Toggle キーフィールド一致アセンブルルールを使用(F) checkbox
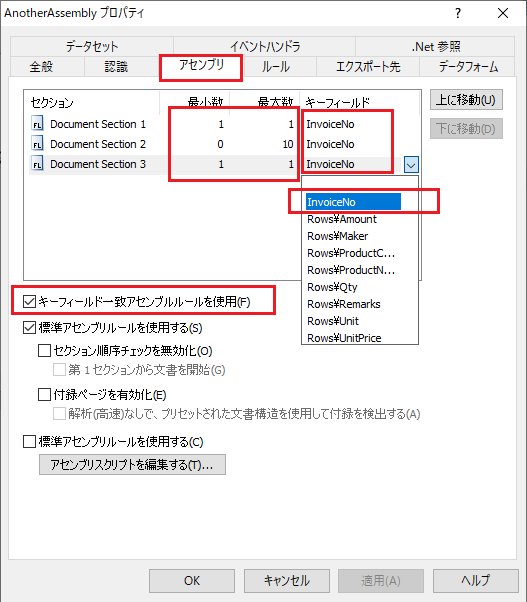 pyautogui.click(x=30, y=302)
